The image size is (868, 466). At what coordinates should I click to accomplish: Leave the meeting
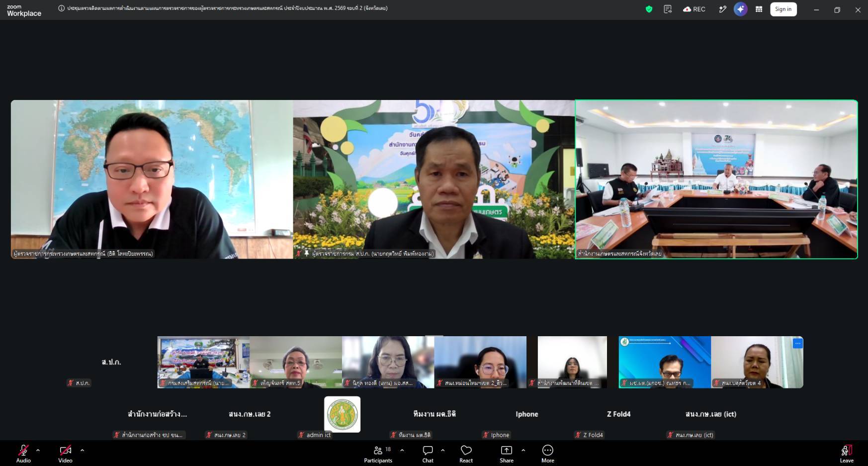click(846, 454)
